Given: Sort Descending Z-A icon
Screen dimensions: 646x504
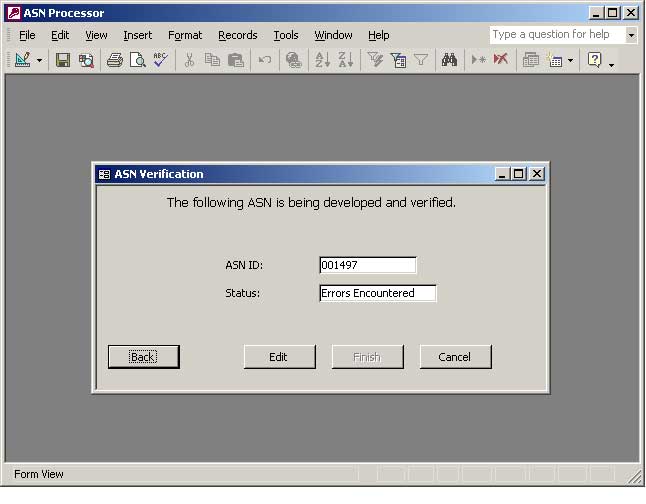Looking at the screenshot, I should click(346, 60).
